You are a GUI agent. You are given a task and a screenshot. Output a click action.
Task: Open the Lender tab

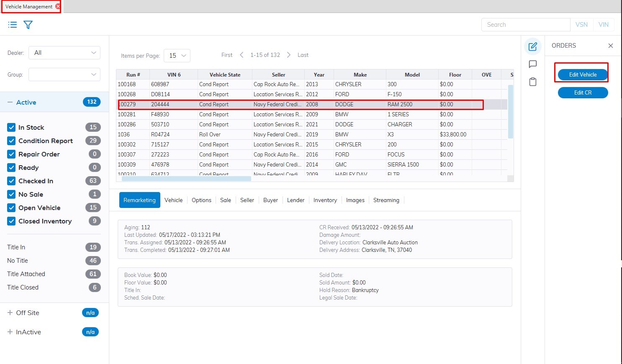pyautogui.click(x=296, y=200)
